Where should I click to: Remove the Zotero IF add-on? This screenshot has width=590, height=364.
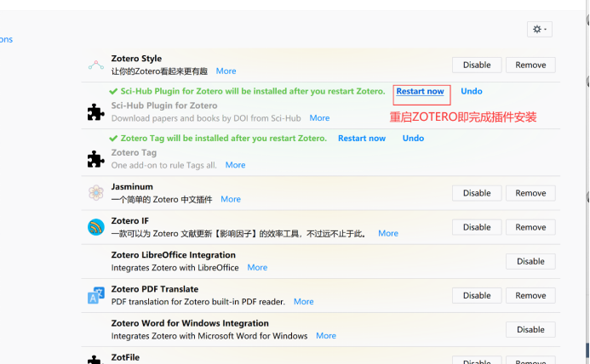[530, 228]
